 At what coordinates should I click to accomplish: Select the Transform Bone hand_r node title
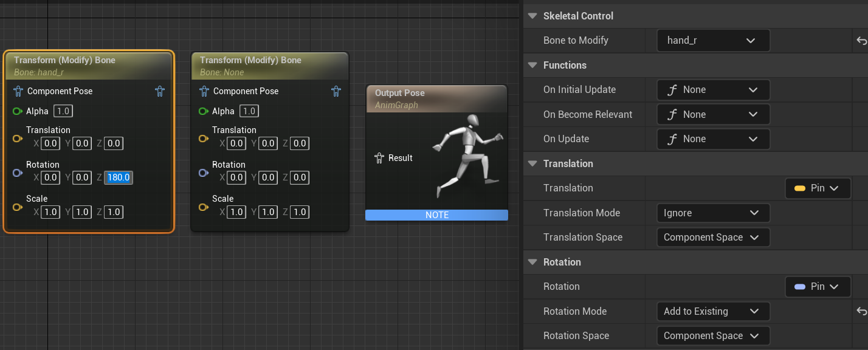[x=64, y=60]
